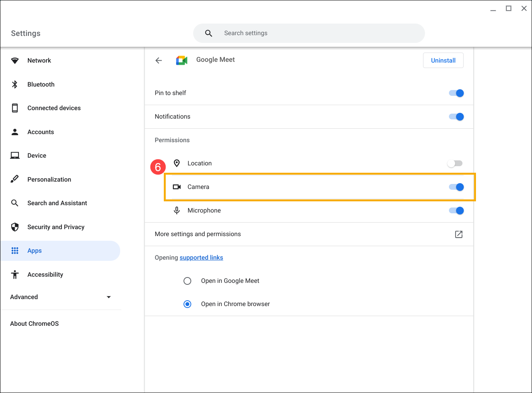This screenshot has width=532, height=393.
Task: Select Open in Google Meet radio button
Action: pyautogui.click(x=187, y=281)
